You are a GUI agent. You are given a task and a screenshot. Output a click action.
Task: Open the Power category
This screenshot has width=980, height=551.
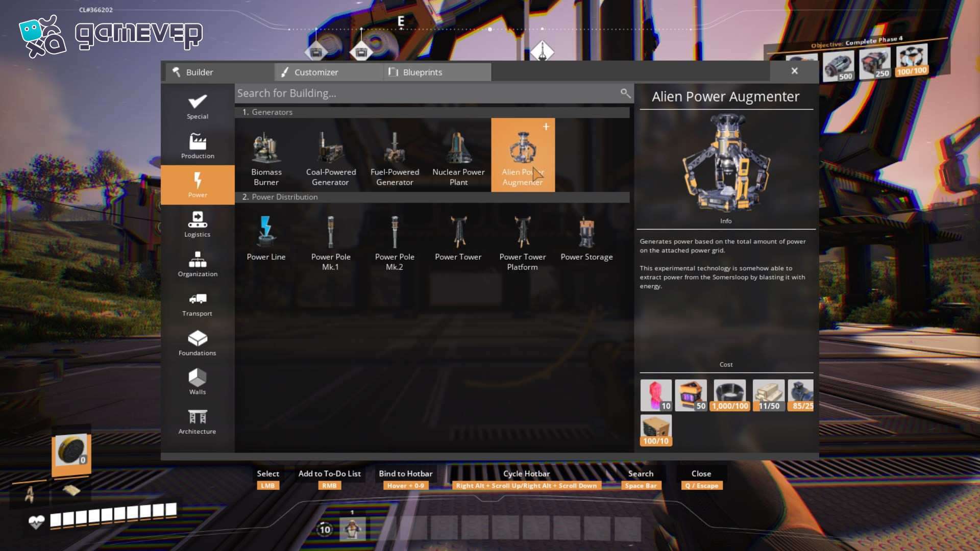(198, 185)
